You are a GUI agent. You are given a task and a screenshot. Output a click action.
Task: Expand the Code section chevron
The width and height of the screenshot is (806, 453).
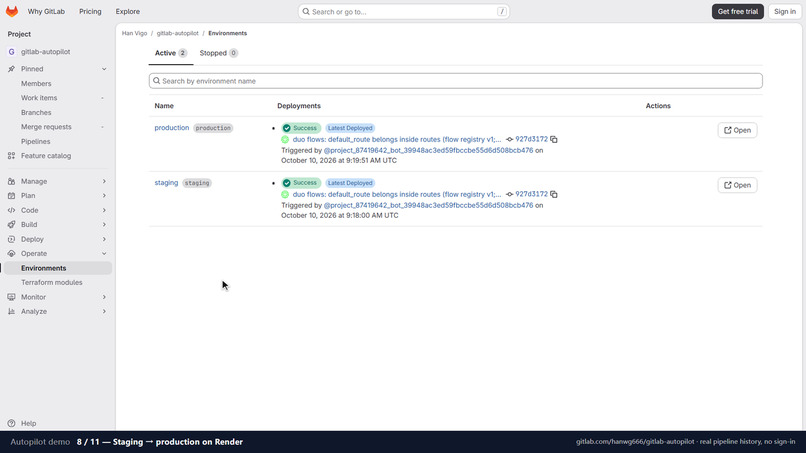pyautogui.click(x=104, y=210)
